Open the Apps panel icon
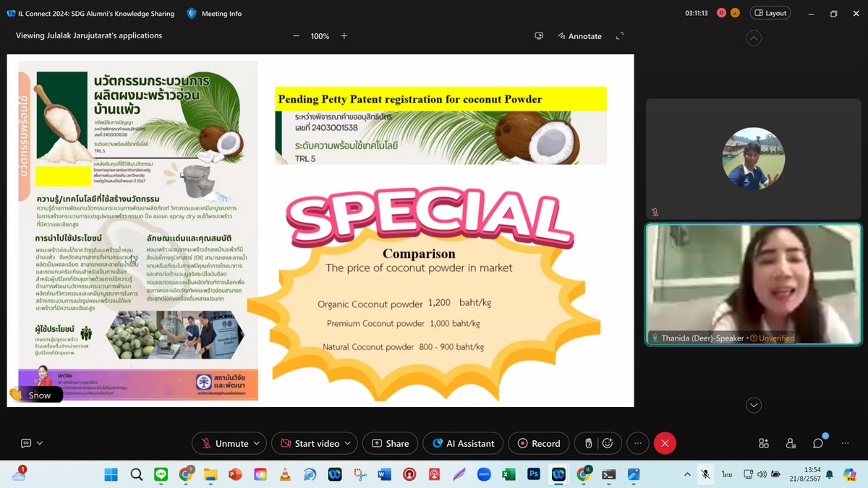 tap(764, 443)
